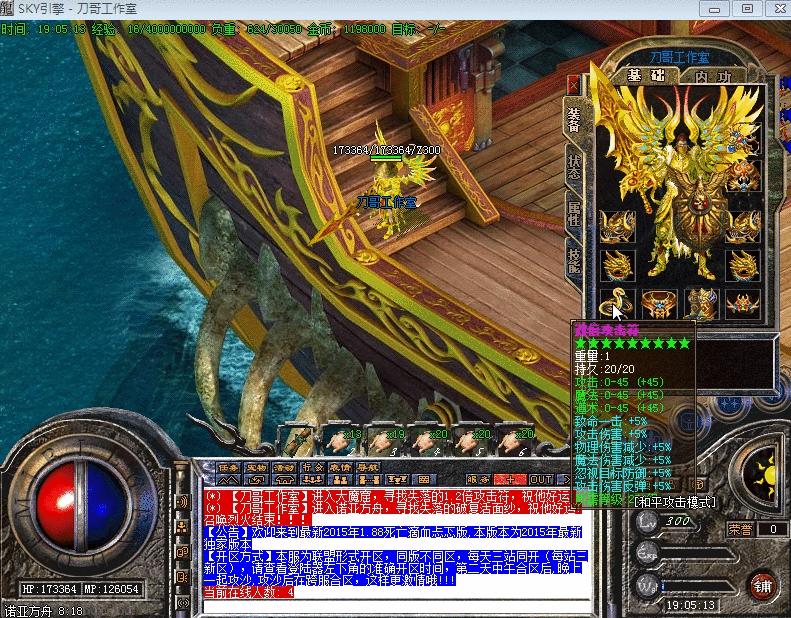791x618 pixels.
Task: Open the 行会 guild button
Action: [312, 468]
